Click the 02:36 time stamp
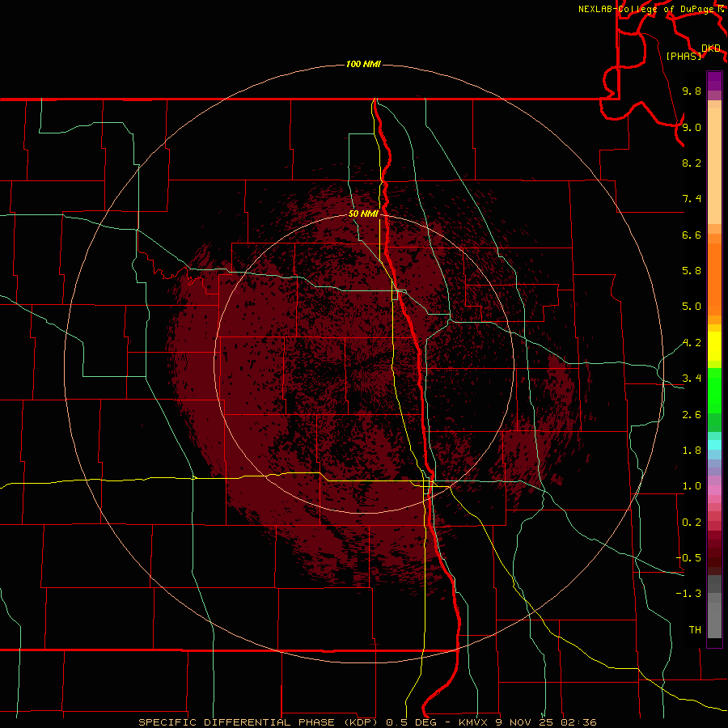Image resolution: width=728 pixels, height=728 pixels. (x=578, y=722)
